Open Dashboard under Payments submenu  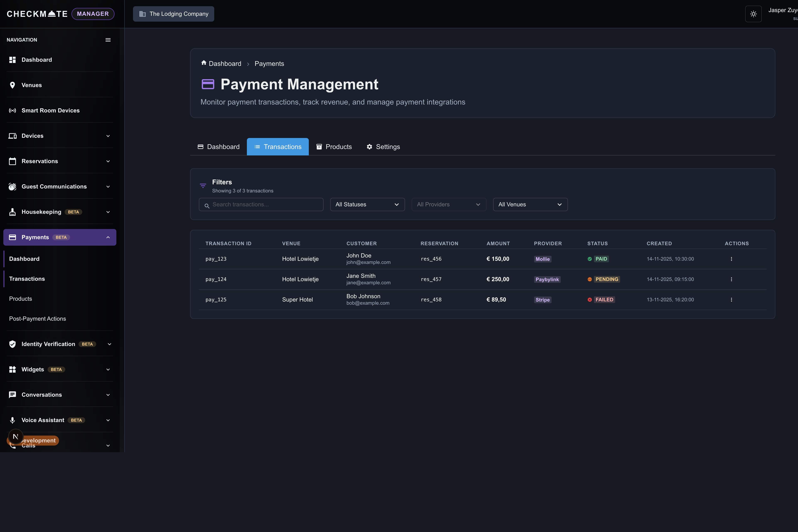(24, 259)
